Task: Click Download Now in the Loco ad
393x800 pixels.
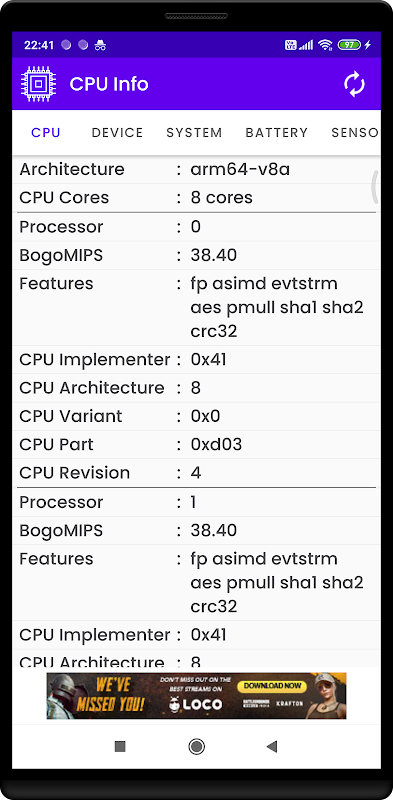Action: (272, 686)
